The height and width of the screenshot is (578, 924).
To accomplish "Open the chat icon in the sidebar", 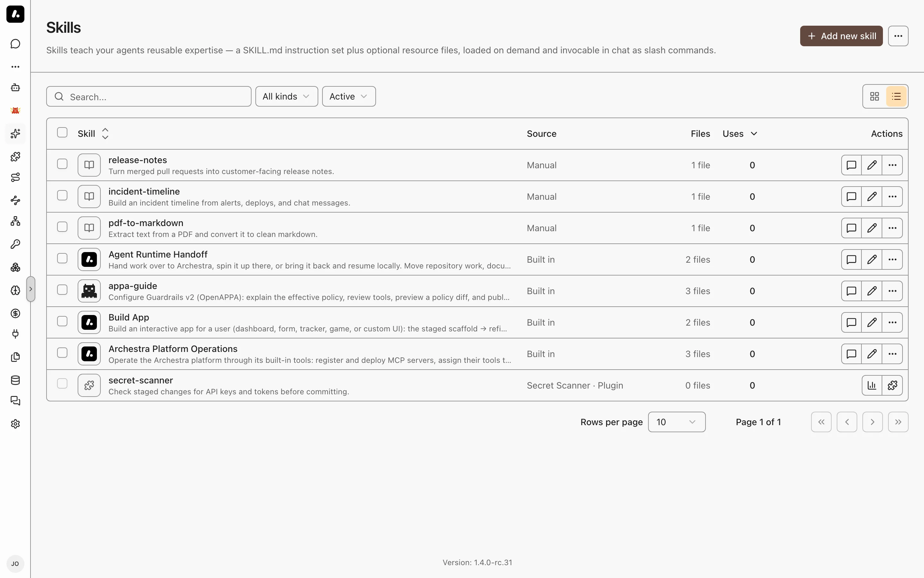I will pyautogui.click(x=15, y=44).
